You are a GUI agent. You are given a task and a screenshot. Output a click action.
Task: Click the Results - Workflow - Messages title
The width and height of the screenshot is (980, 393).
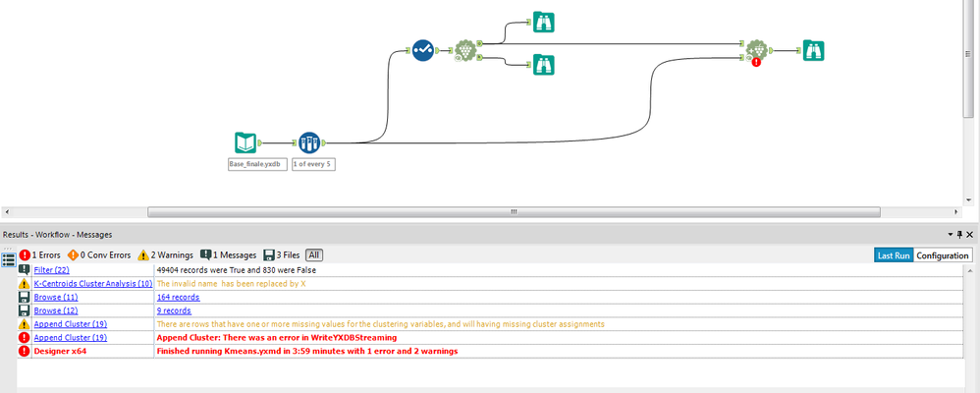point(58,235)
